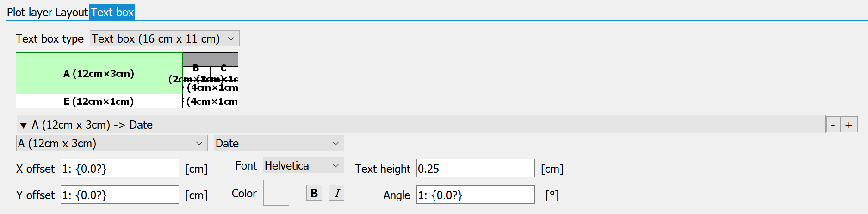Click the plus button to add entry

click(849, 125)
